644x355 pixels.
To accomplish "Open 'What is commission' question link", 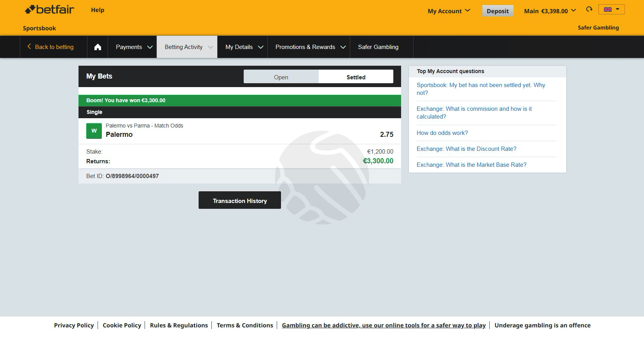I will coord(474,113).
